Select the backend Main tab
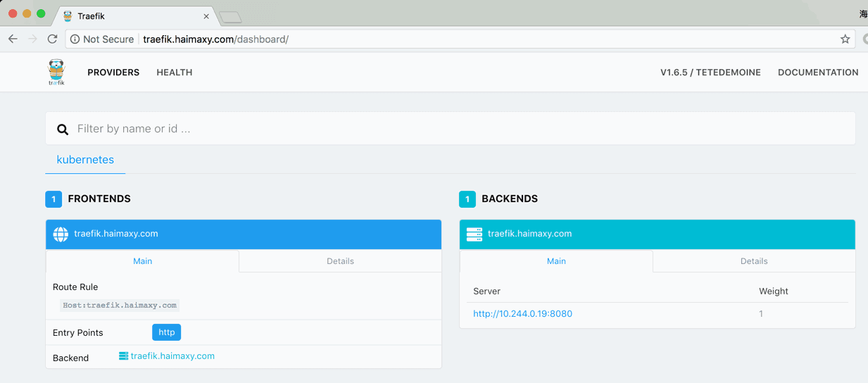The height and width of the screenshot is (383, 868). 556,261
